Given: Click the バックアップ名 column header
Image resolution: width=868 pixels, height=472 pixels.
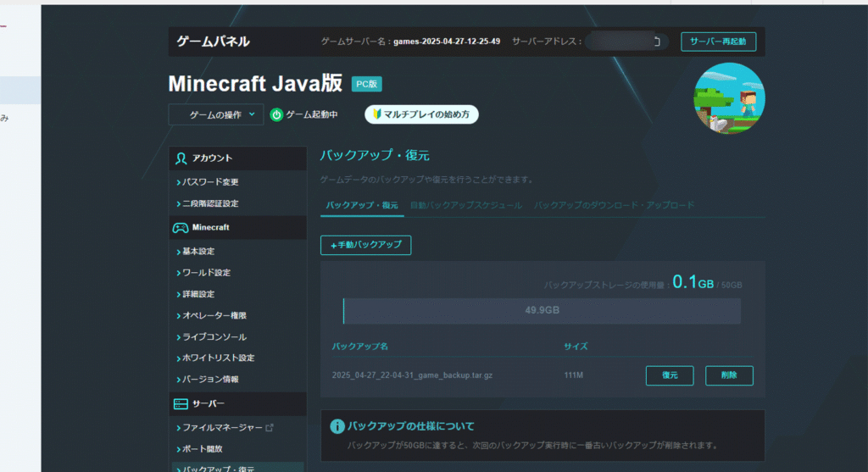Looking at the screenshot, I should point(359,347).
